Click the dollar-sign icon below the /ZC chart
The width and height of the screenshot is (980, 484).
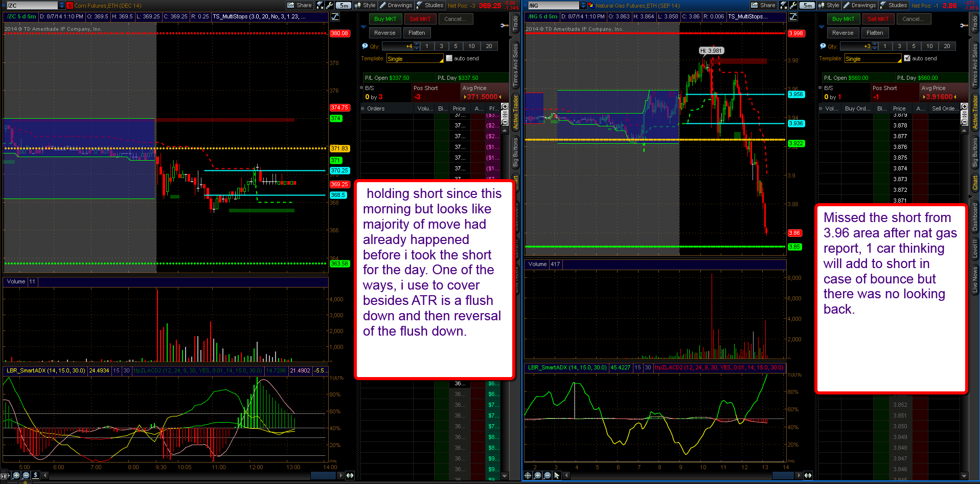pos(35,475)
